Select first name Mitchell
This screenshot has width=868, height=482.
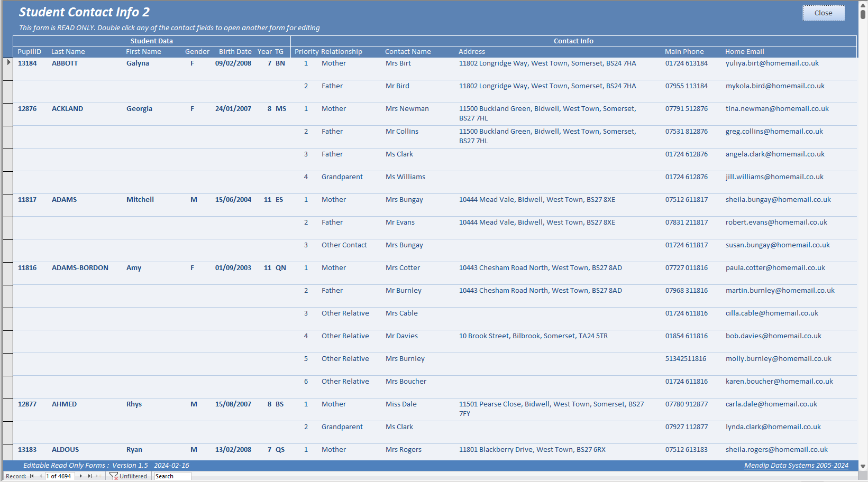[x=140, y=200]
